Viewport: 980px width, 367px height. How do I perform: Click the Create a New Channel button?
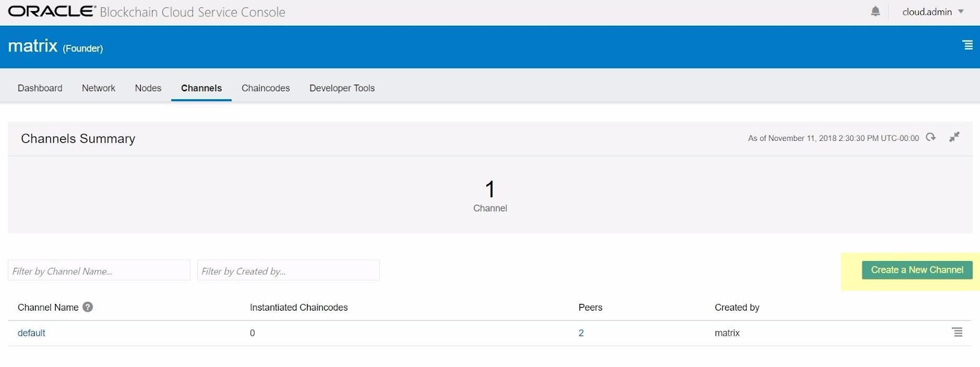(917, 270)
